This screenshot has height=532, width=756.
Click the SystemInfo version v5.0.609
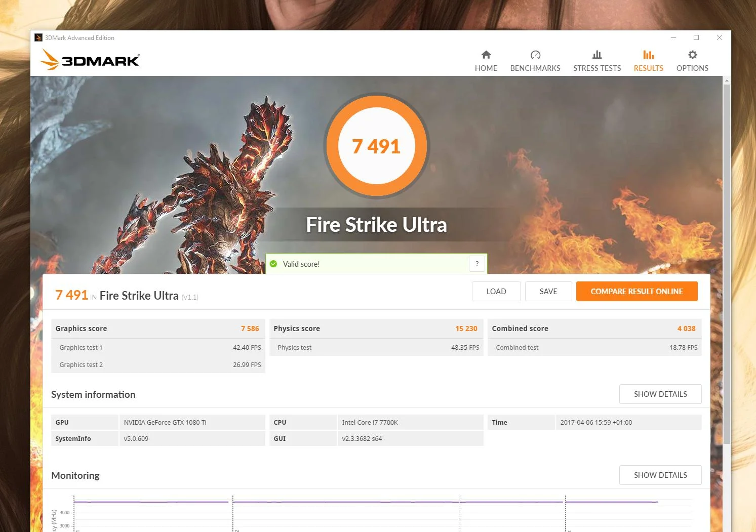click(x=136, y=439)
